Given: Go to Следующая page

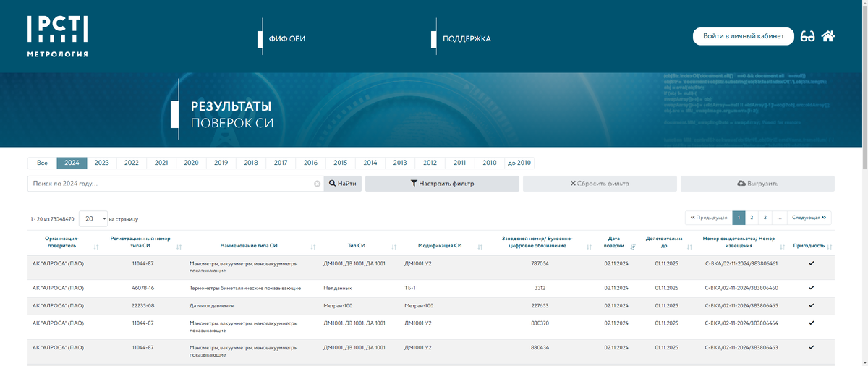Looking at the screenshot, I should [809, 217].
